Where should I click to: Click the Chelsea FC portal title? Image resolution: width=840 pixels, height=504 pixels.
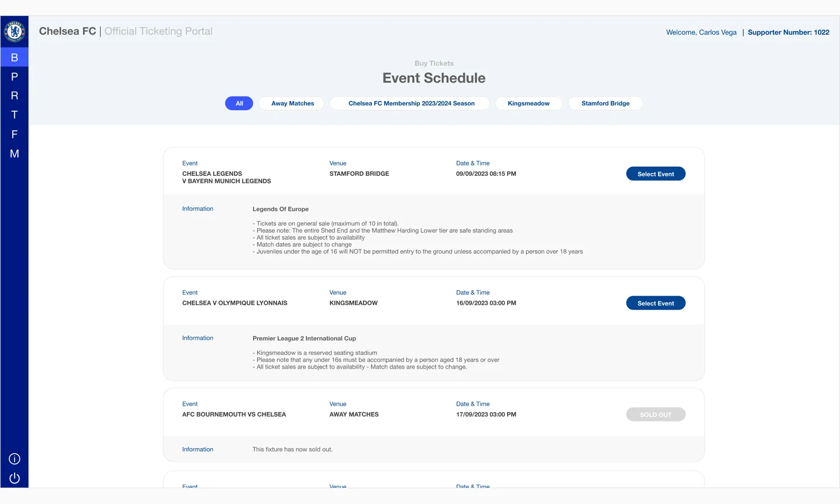click(x=67, y=31)
